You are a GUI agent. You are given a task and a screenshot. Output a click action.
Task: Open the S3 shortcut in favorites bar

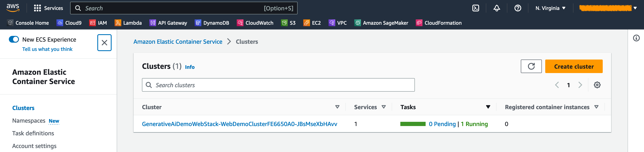(x=288, y=23)
